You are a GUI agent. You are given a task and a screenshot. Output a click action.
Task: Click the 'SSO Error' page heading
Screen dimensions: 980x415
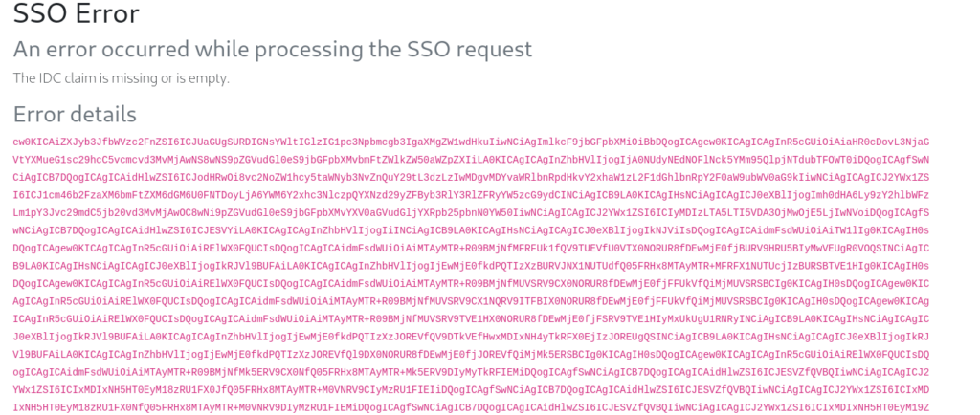(77, 13)
